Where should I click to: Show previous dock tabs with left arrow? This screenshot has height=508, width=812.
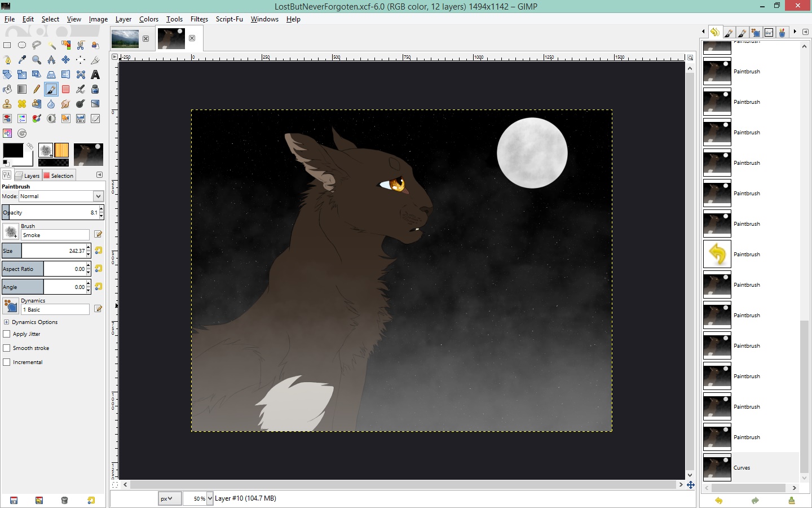coord(703,32)
